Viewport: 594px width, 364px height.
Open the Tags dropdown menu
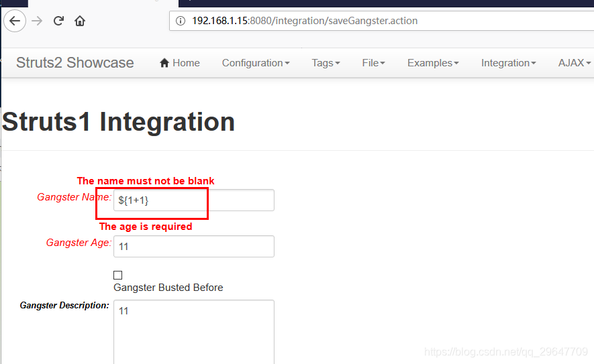[x=326, y=63]
